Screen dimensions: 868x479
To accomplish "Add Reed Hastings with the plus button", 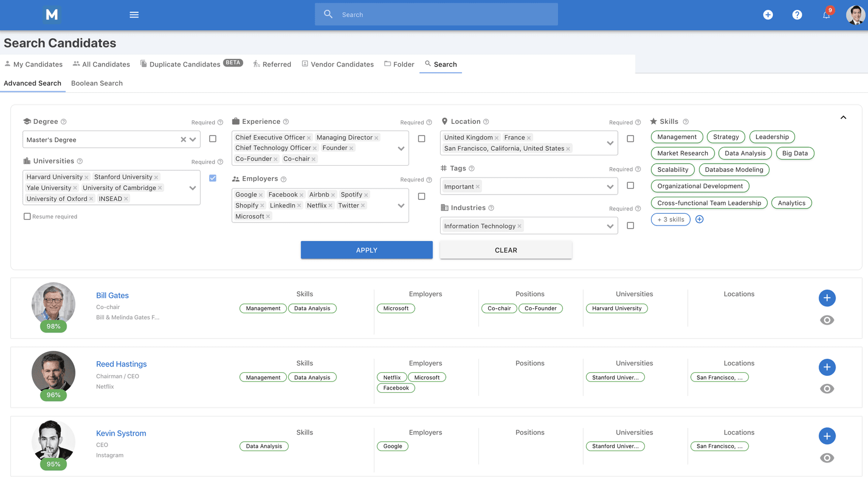I will (x=827, y=367).
